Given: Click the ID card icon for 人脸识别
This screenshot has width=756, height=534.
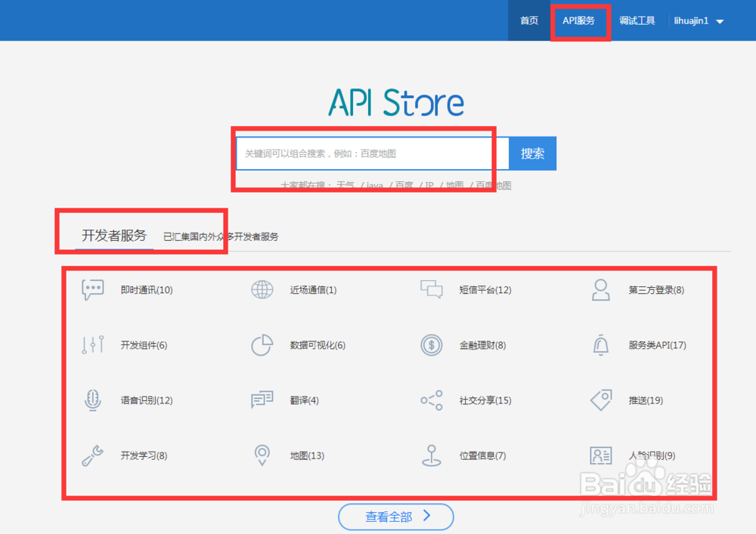Looking at the screenshot, I should (601, 455).
